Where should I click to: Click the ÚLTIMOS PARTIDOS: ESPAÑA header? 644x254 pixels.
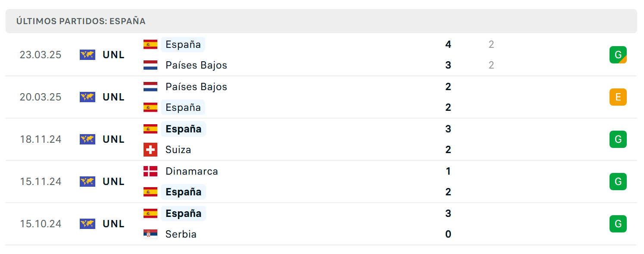[81, 21]
